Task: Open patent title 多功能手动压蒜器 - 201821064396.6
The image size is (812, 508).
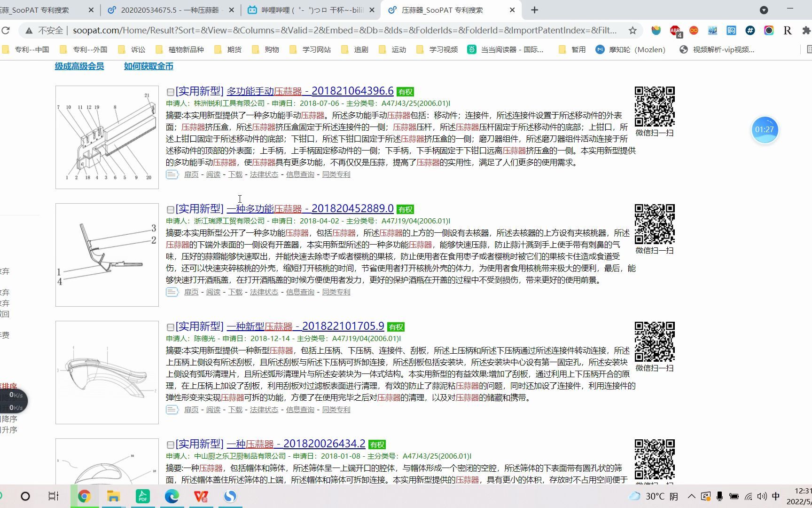Action: [310, 91]
